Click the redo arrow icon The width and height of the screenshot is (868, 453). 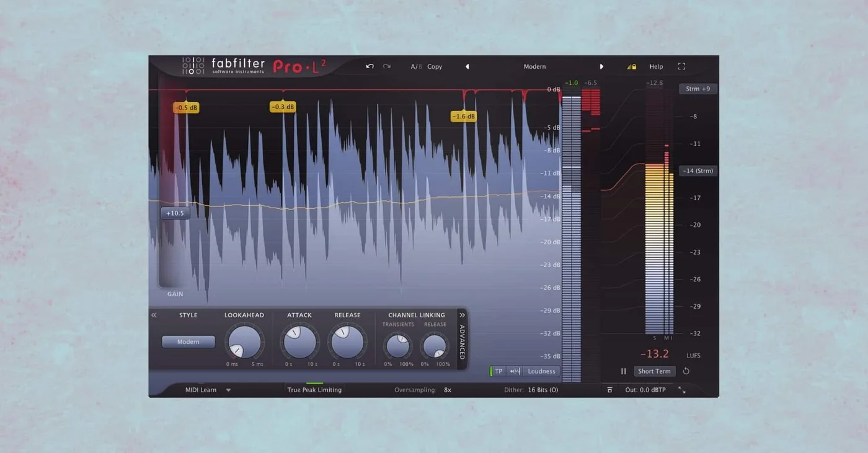point(386,66)
